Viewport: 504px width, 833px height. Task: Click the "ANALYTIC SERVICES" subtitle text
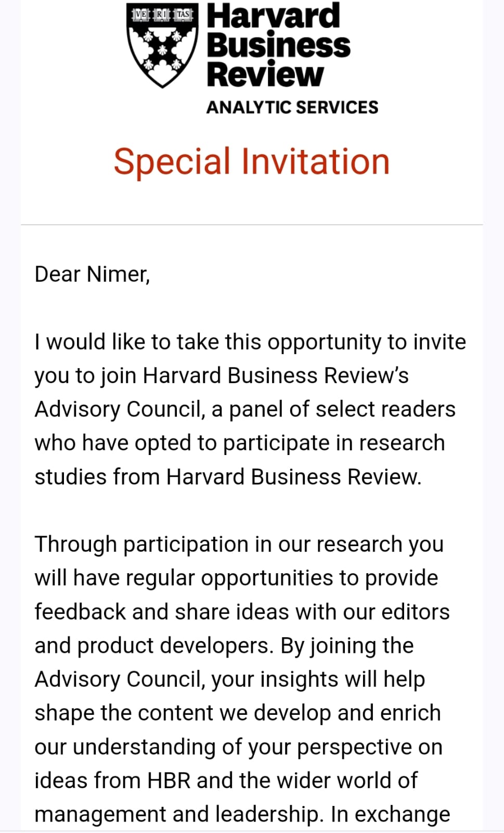coord(292,107)
